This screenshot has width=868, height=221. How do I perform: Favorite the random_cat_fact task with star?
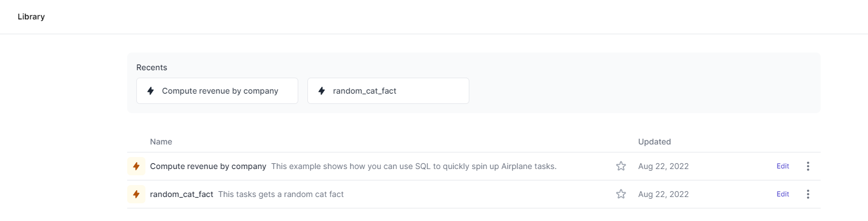click(621, 194)
